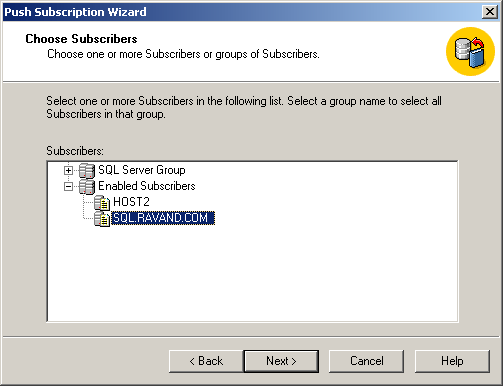The image size is (503, 386).
Task: Click the HOST2 subscriber server icon
Action: [x=102, y=202]
